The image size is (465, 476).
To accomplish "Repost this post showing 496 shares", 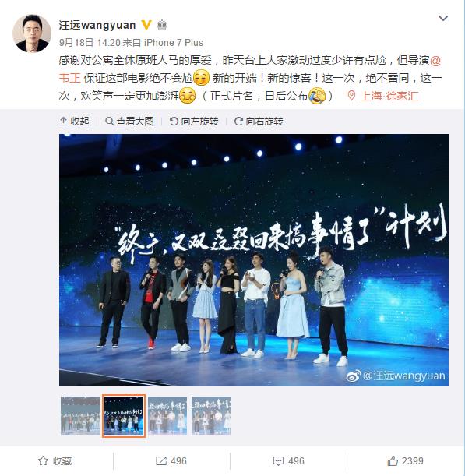I will (x=171, y=461).
